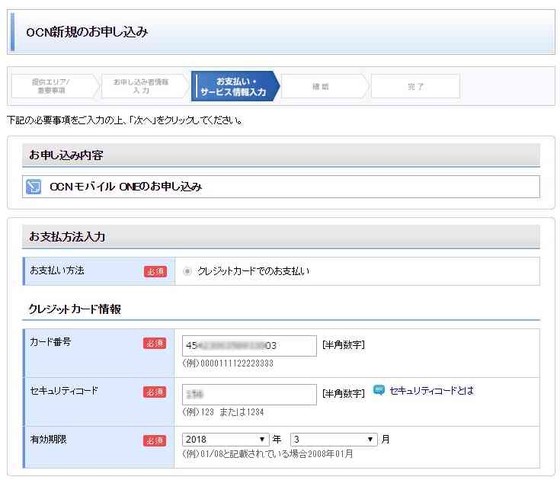Open the セキュリティコードとは help link

pyautogui.click(x=431, y=391)
